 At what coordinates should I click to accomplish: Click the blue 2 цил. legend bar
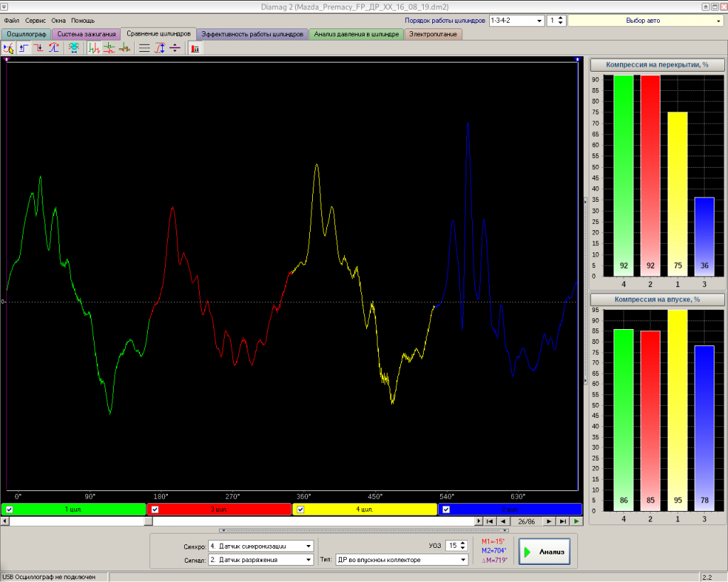(510, 509)
